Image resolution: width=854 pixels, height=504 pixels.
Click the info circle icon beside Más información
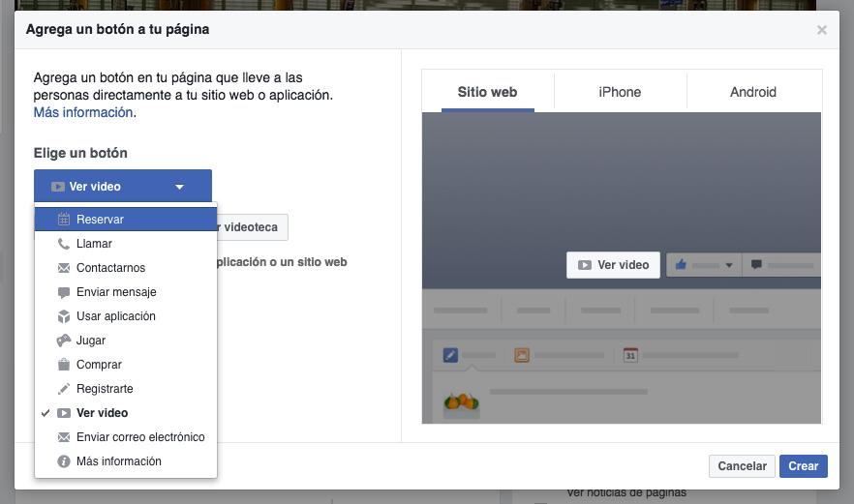64,461
